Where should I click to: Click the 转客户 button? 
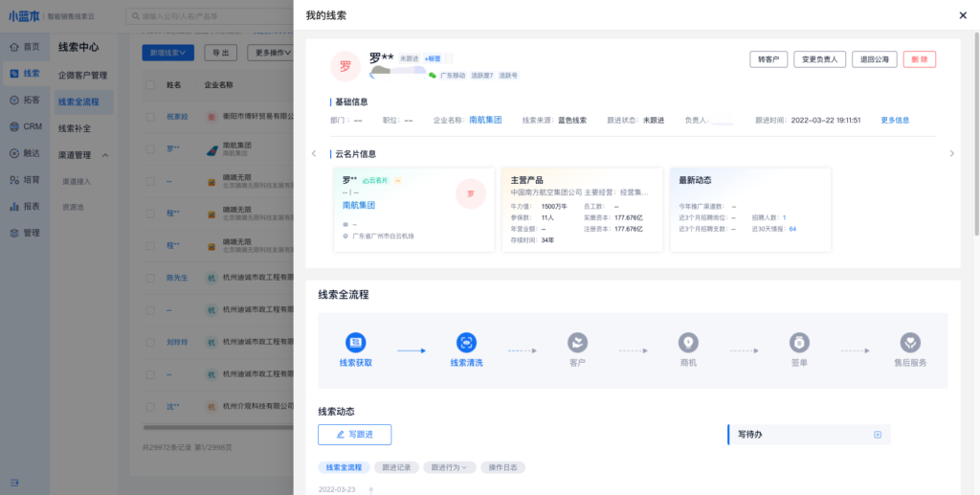(x=768, y=59)
